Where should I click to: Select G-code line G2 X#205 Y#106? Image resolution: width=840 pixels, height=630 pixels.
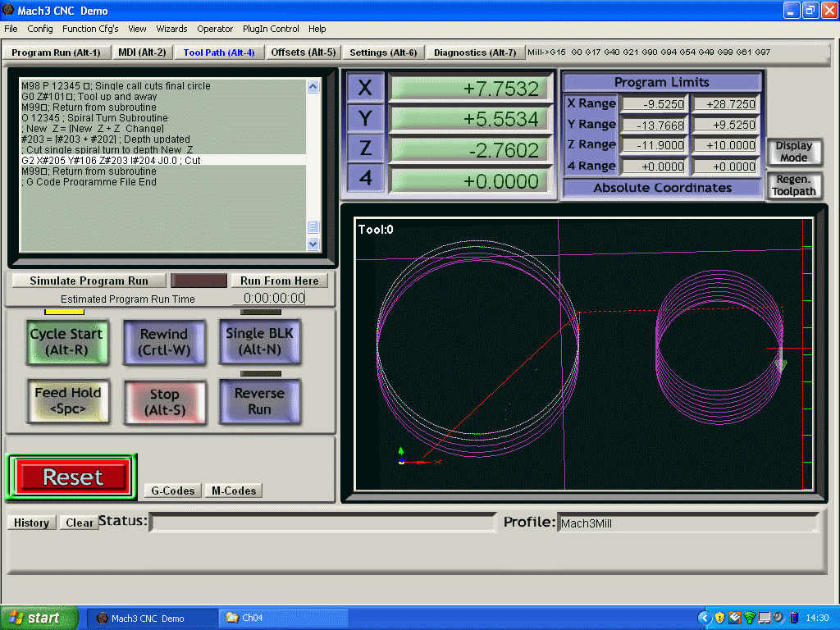pyautogui.click(x=163, y=160)
